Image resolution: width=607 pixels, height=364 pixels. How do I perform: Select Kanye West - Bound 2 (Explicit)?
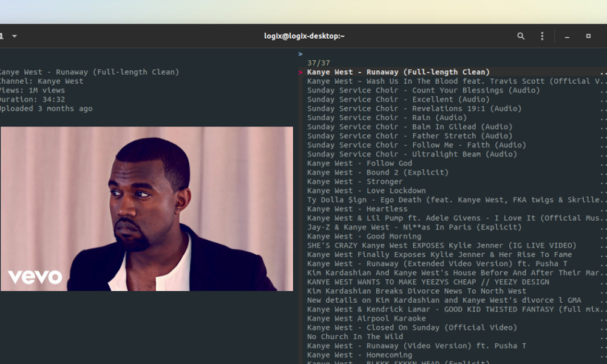coord(378,172)
